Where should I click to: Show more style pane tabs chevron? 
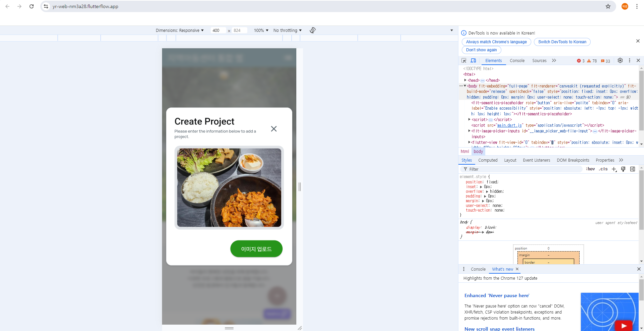tap(621, 160)
